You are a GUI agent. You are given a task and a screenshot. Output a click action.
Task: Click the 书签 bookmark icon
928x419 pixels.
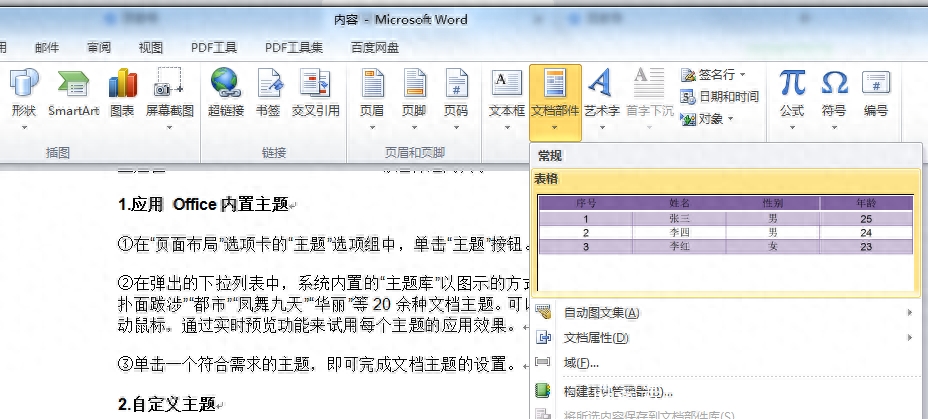(269, 82)
